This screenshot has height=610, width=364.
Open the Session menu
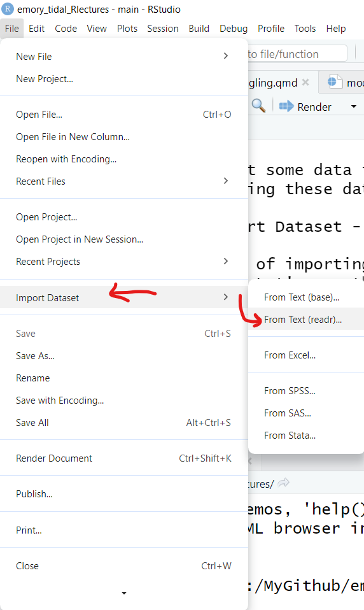click(x=162, y=29)
